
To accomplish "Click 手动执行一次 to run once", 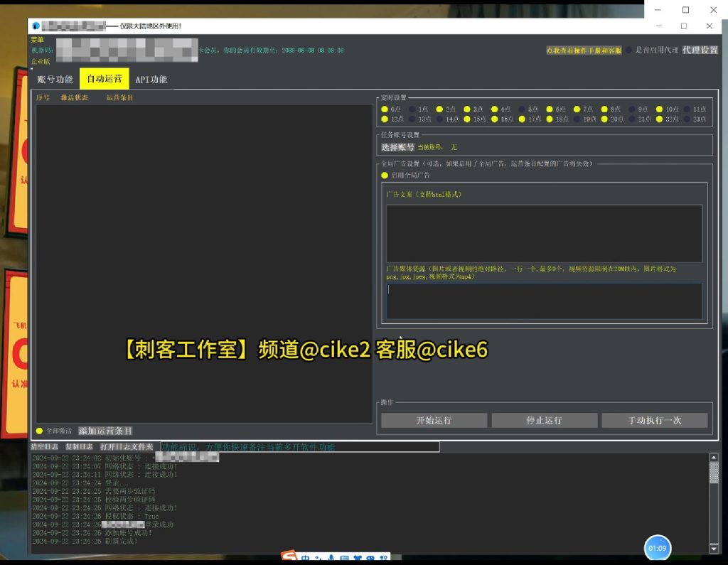I will coord(654,420).
